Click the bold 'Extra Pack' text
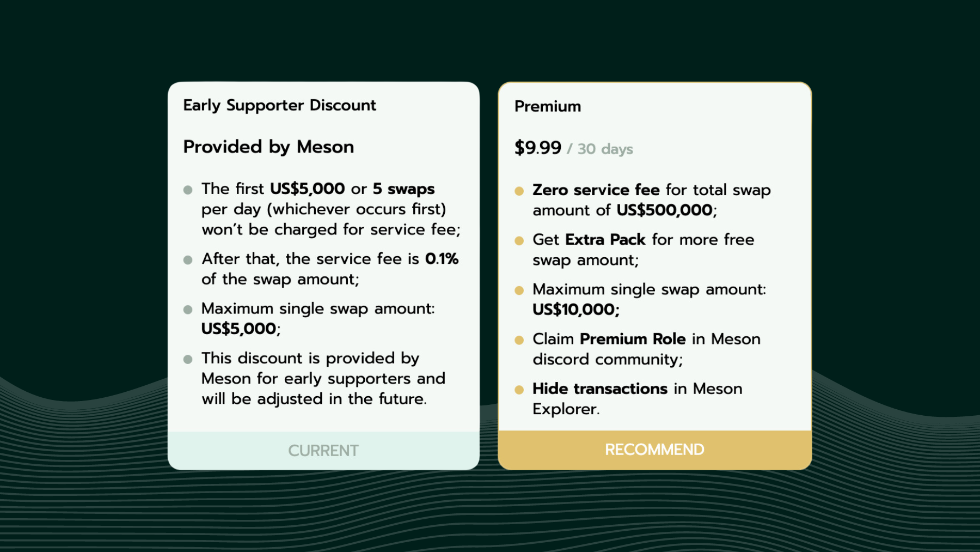The width and height of the screenshot is (980, 552). pyautogui.click(x=605, y=240)
